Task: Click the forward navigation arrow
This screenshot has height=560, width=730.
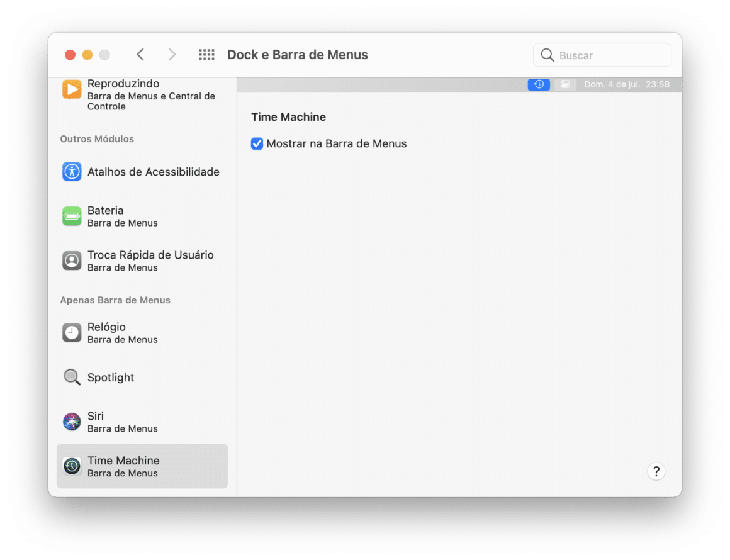Action: [172, 54]
